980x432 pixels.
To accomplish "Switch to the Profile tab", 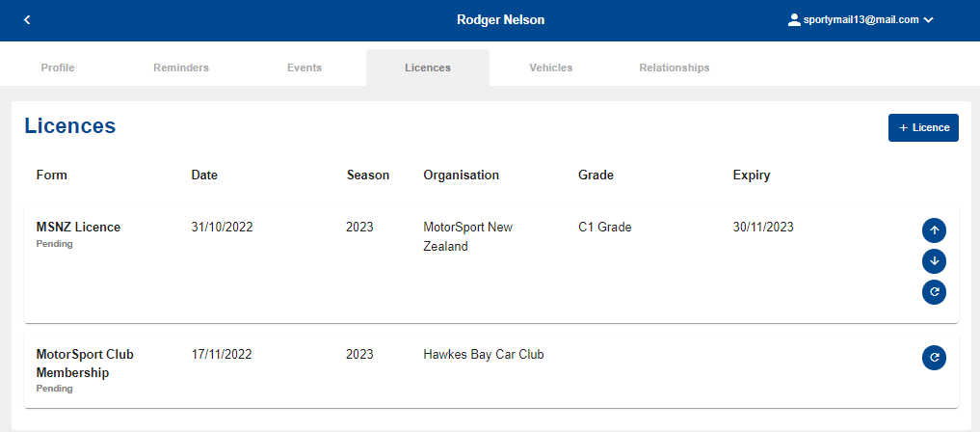I will pos(58,67).
